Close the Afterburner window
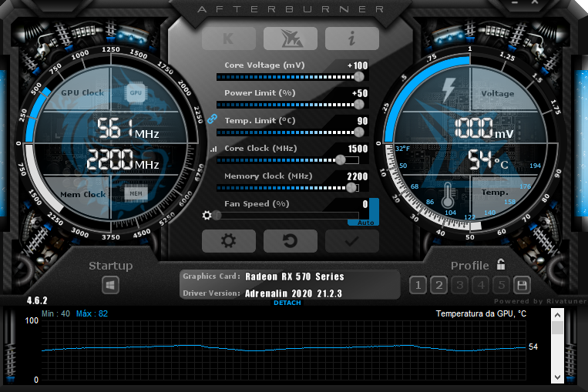The height and width of the screenshot is (392, 588). [x=535, y=2]
